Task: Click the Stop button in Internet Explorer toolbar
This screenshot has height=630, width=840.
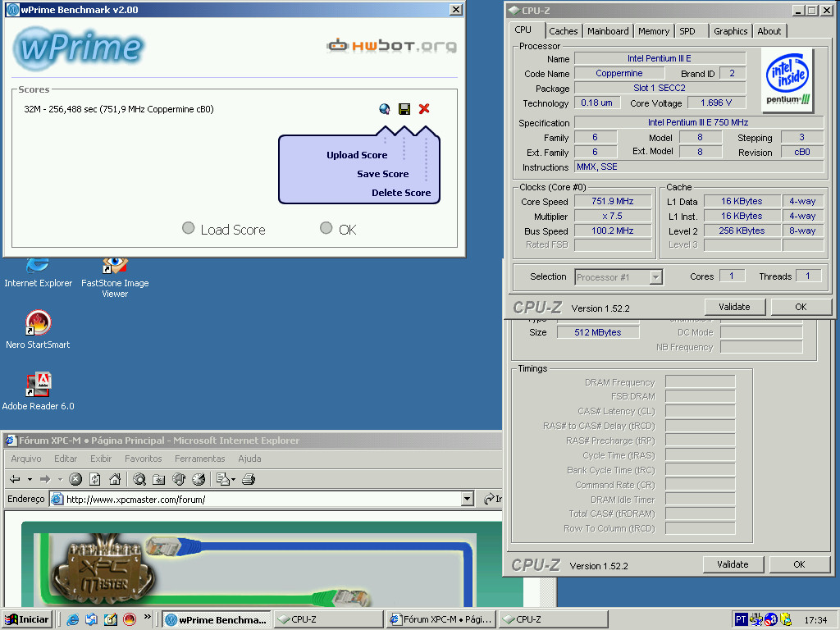Action: [75, 479]
